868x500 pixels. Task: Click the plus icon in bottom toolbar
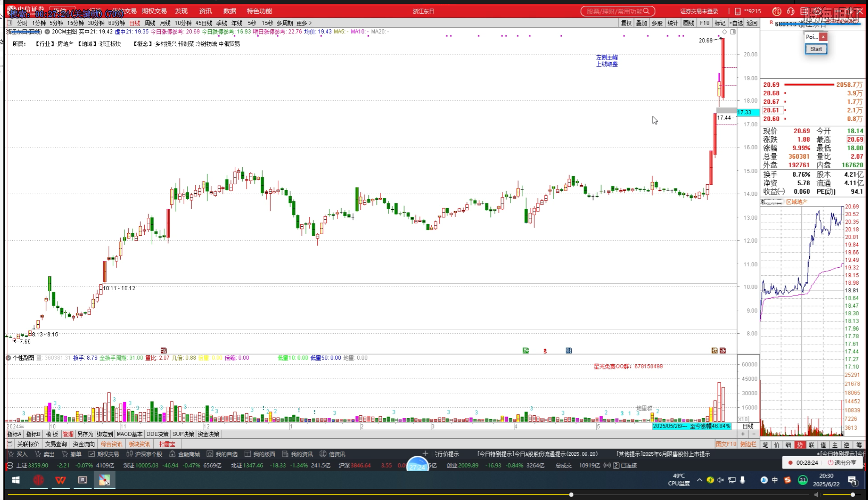(x=425, y=454)
